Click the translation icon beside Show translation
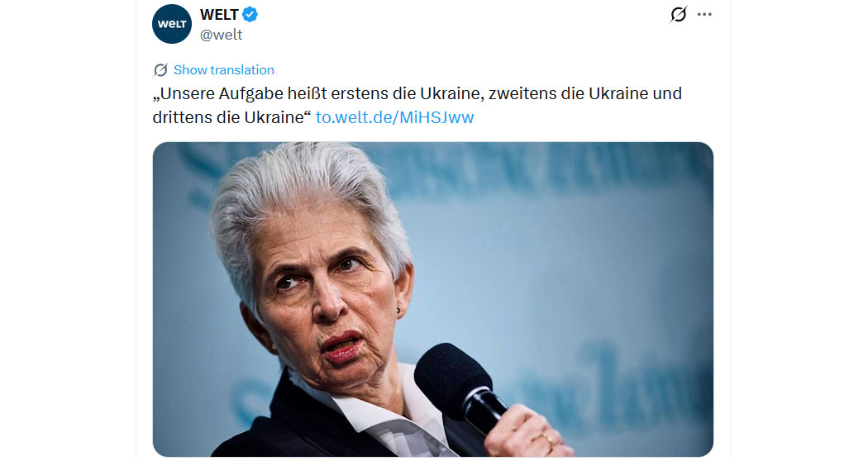The image size is (868, 461). click(160, 70)
